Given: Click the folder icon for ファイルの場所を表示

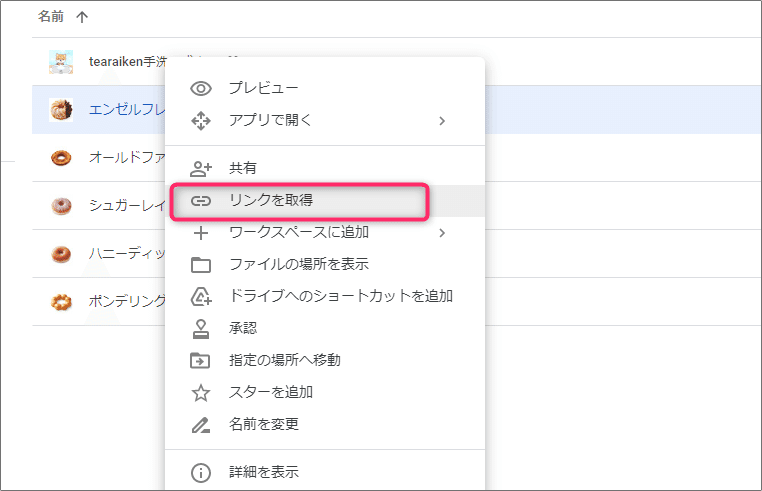Looking at the screenshot, I should [201, 265].
